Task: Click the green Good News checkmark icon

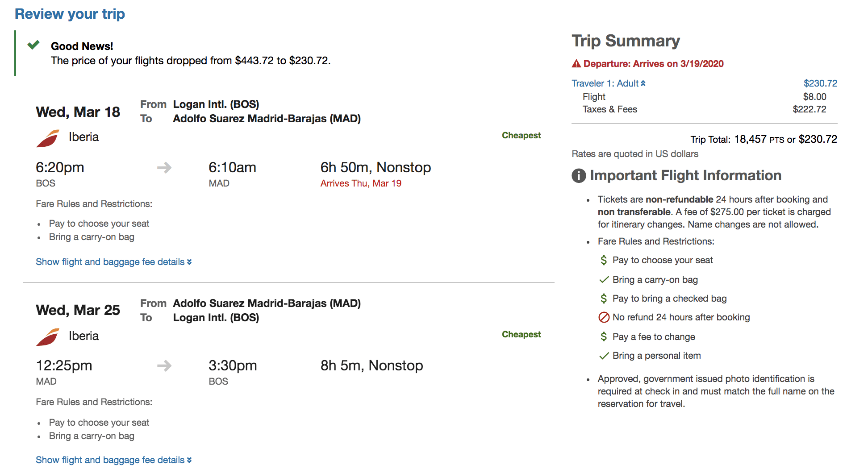Action: pos(33,45)
